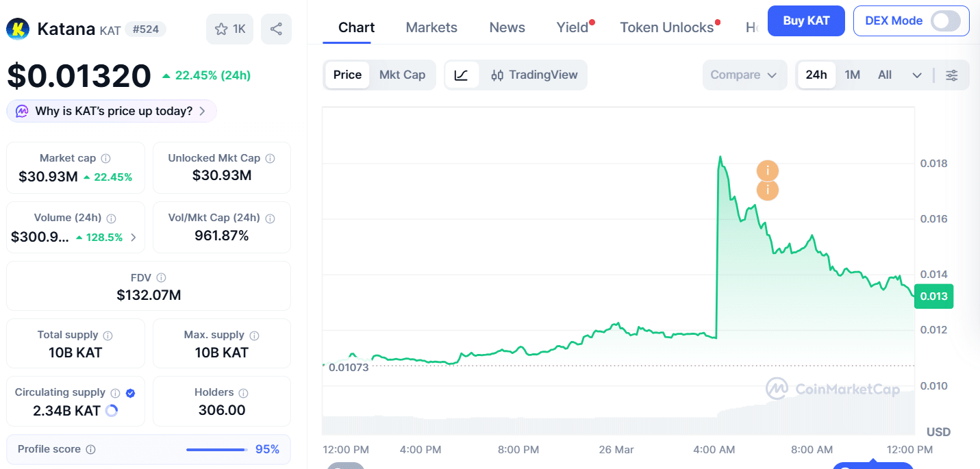980x469 pixels.
Task: Click the share icon next to watchlist
Action: click(x=276, y=29)
